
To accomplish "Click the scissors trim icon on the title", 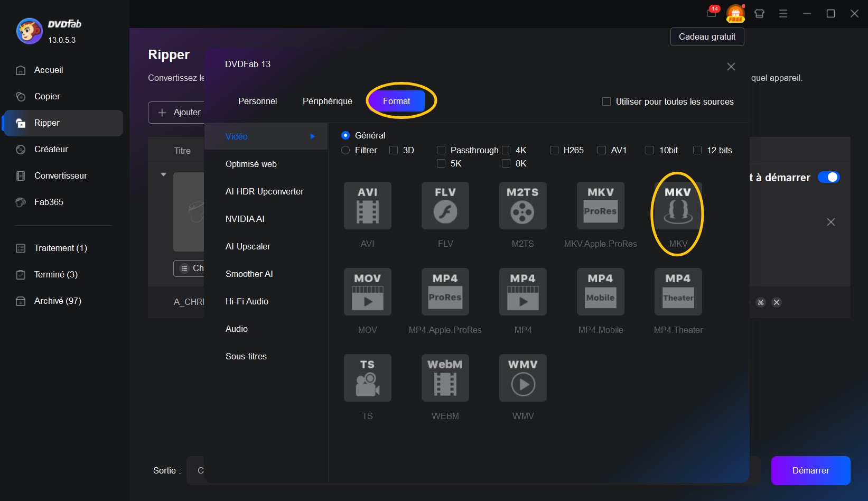I will (761, 302).
